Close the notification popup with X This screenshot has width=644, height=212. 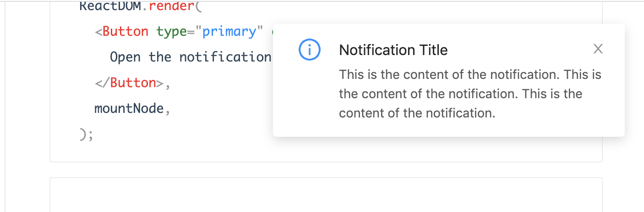coord(598,49)
